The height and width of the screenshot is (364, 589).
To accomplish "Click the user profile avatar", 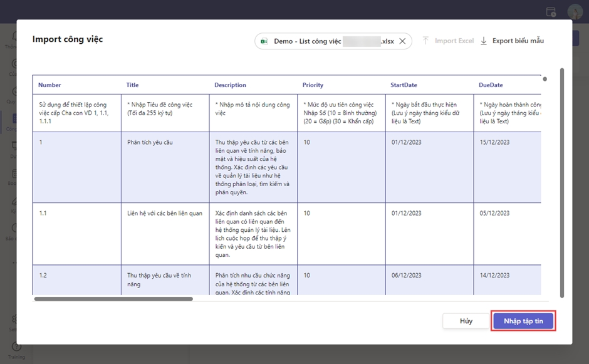I will [x=575, y=12].
